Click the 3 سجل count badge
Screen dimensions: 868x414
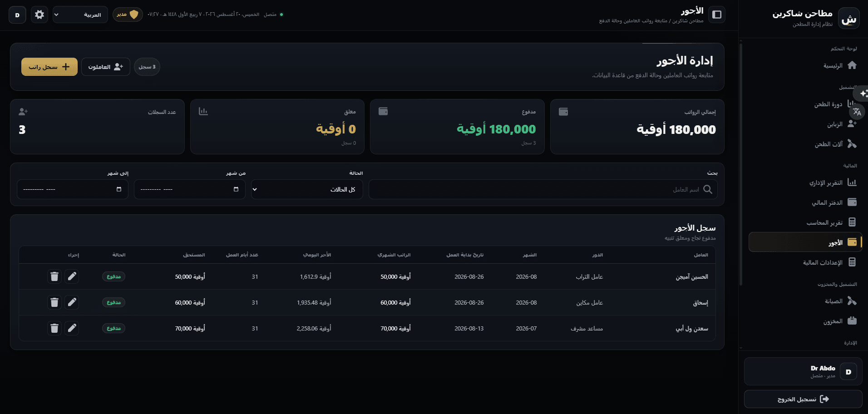[147, 67]
